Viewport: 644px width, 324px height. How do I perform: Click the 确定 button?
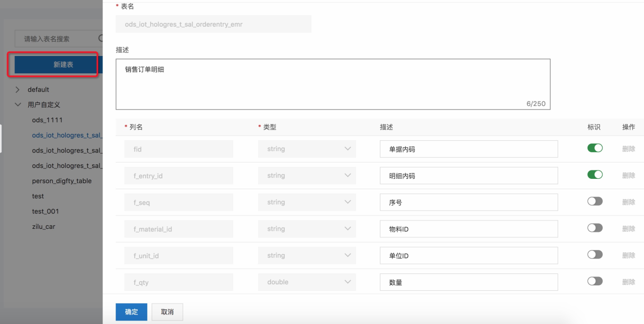131,312
